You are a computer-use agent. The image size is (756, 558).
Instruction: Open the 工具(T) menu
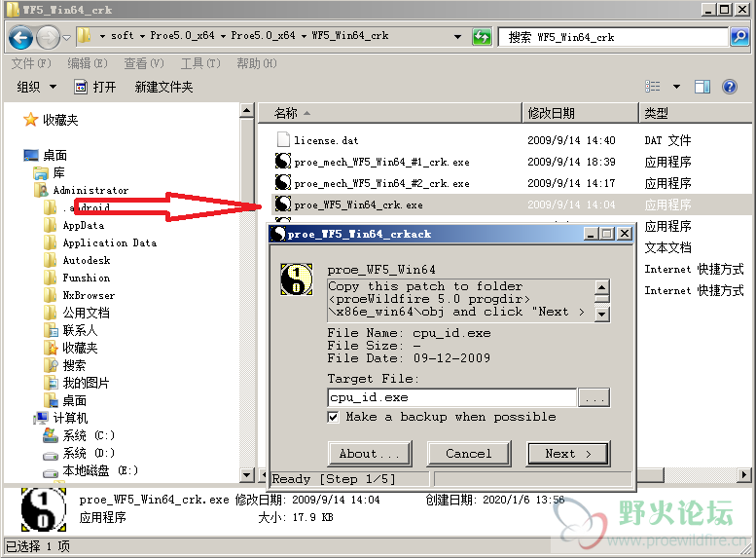point(200,63)
